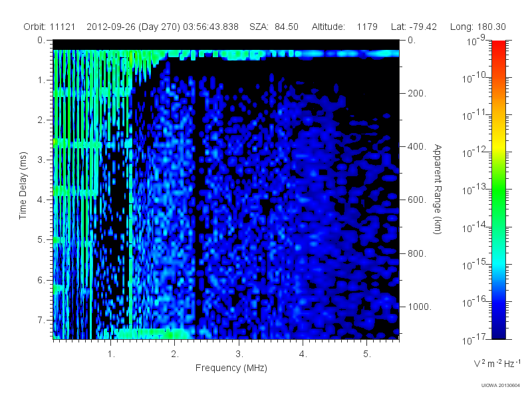Screen dimensions: 532x399
Task: Click the 10^-9 colorbar label
Action: pos(476,41)
